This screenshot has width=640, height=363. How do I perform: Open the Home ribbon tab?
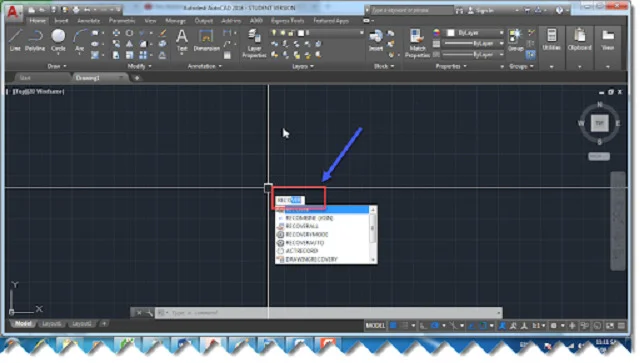coord(38,20)
